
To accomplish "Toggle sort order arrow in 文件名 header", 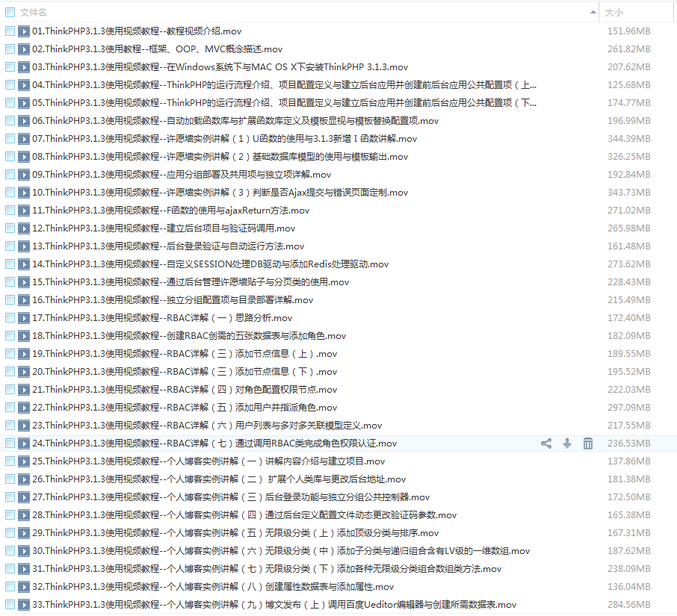I will point(593,13).
